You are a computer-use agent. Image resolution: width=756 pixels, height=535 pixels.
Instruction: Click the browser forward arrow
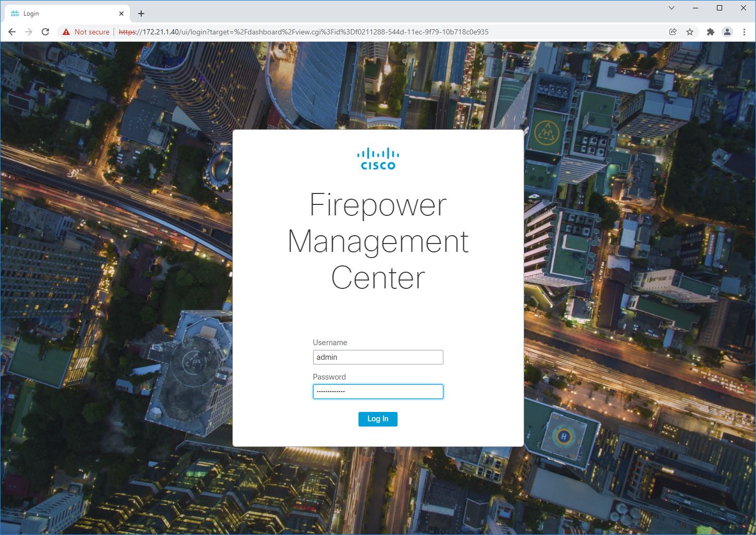pyautogui.click(x=29, y=32)
